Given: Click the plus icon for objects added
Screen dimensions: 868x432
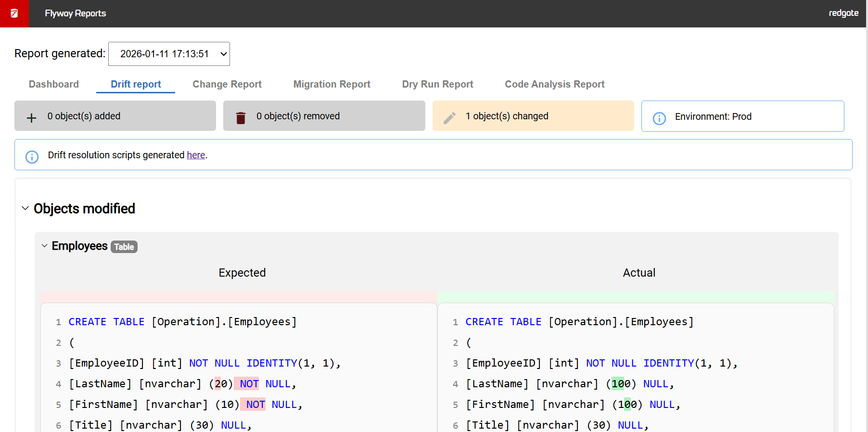Looking at the screenshot, I should 31,118.
